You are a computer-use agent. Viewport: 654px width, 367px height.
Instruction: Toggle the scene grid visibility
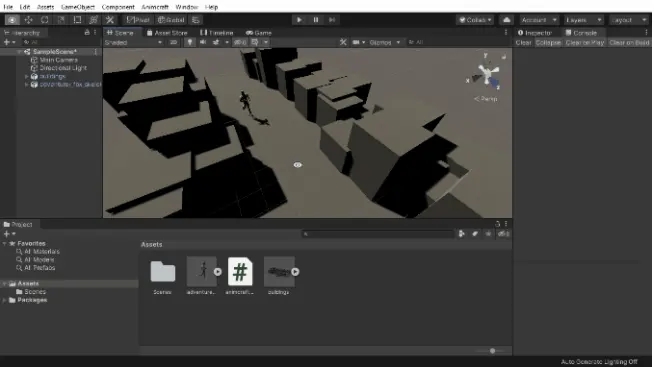[254, 42]
